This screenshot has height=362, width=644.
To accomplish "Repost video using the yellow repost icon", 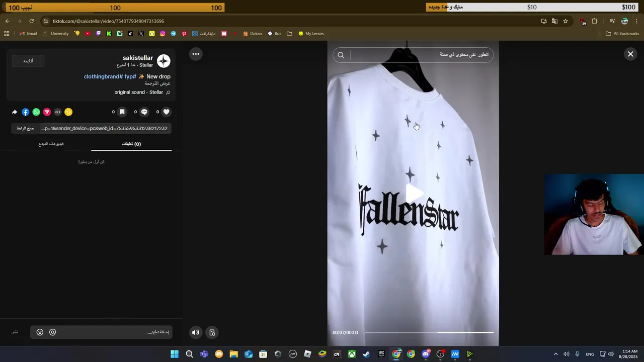I will [68, 112].
